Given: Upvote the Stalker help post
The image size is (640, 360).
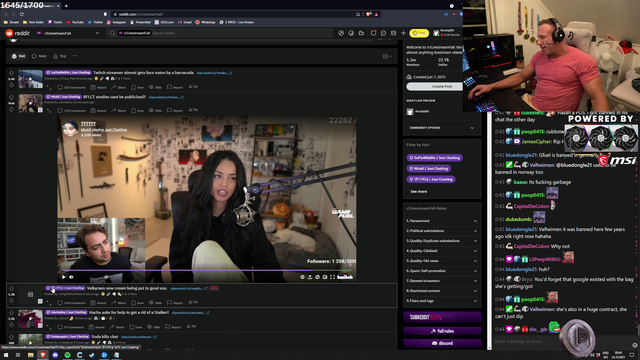Looking at the screenshot, I should pos(11,313).
